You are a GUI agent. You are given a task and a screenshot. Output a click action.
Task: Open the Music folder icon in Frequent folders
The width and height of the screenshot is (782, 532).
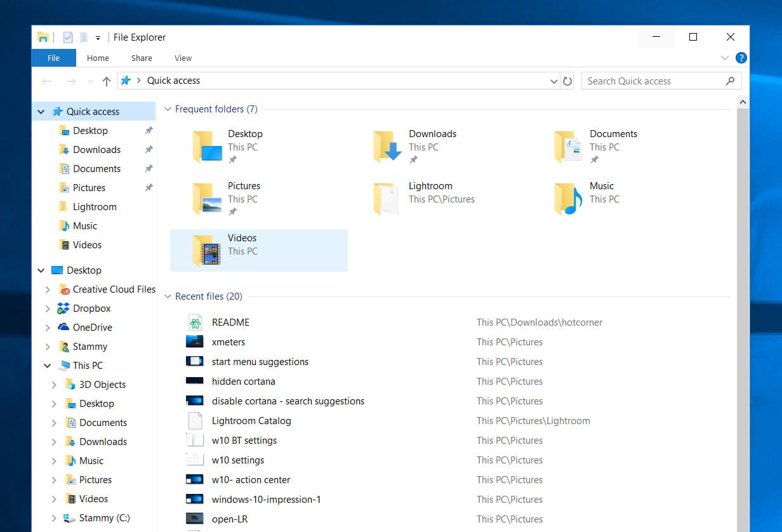(569, 199)
